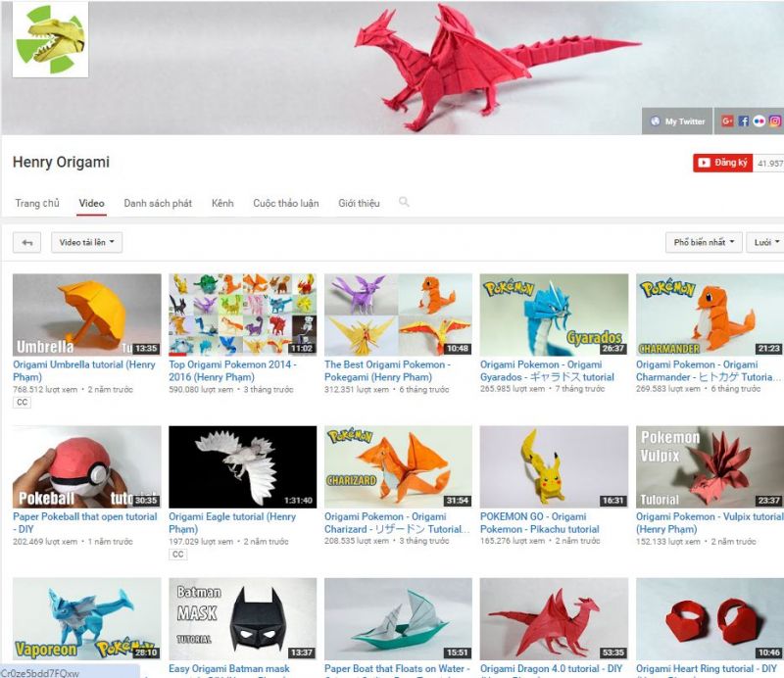The height and width of the screenshot is (678, 784).
Task: Switch to the 'Danh sách phát' tab
Action: coord(158,204)
